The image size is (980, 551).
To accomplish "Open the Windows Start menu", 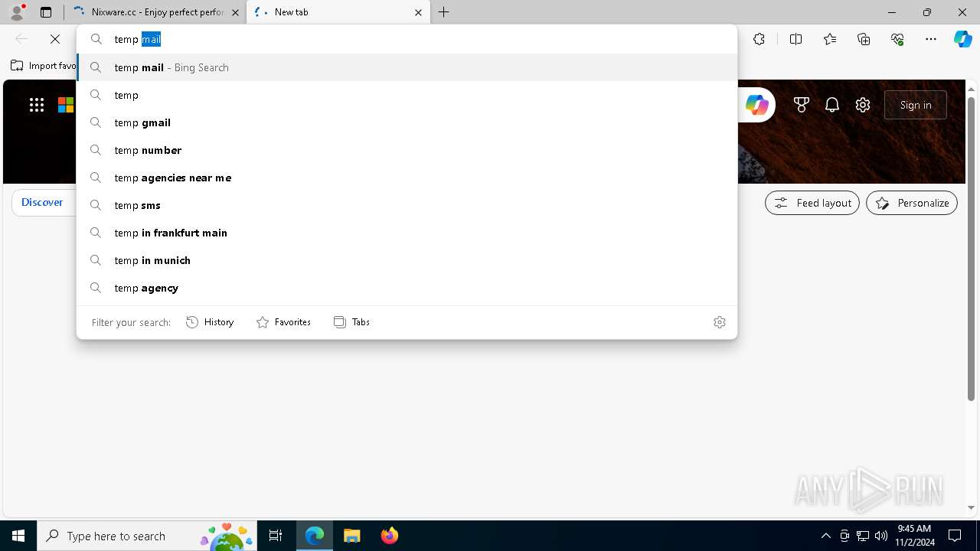I will click(x=18, y=536).
